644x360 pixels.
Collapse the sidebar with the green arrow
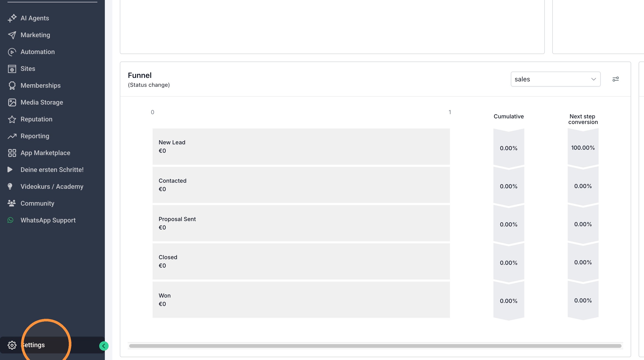pos(104,346)
